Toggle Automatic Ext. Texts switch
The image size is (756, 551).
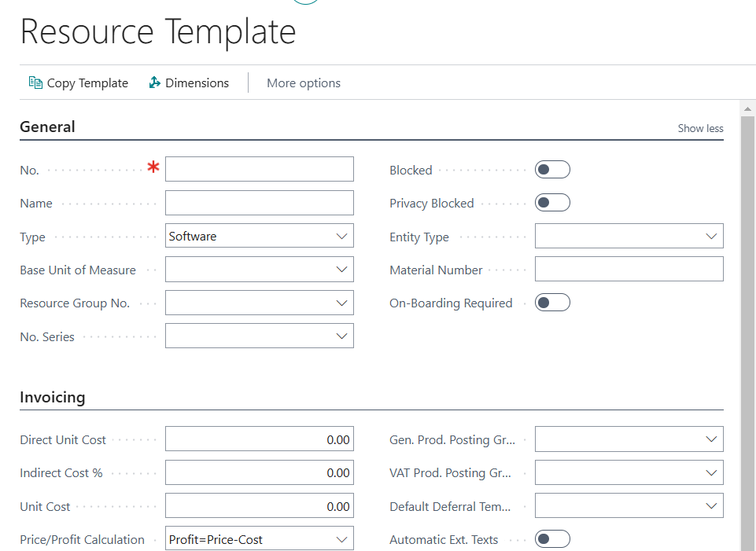(x=552, y=539)
